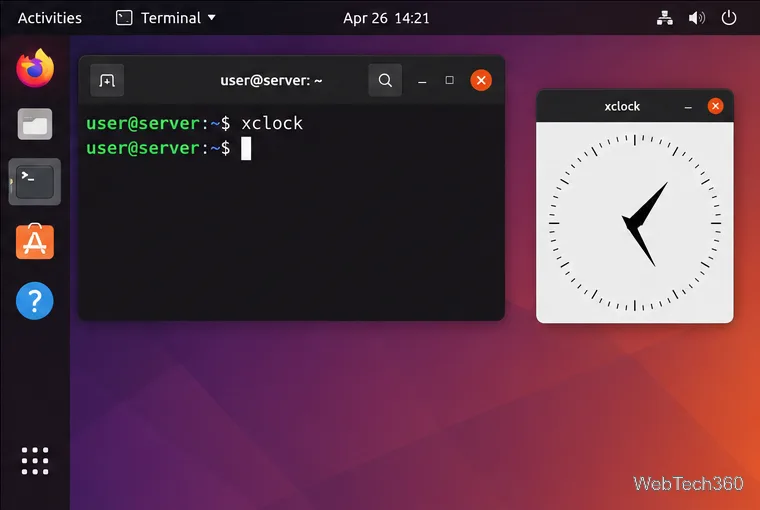This screenshot has height=510, width=760.
Task: Click the analog clock face in xclock
Action: pos(635,223)
